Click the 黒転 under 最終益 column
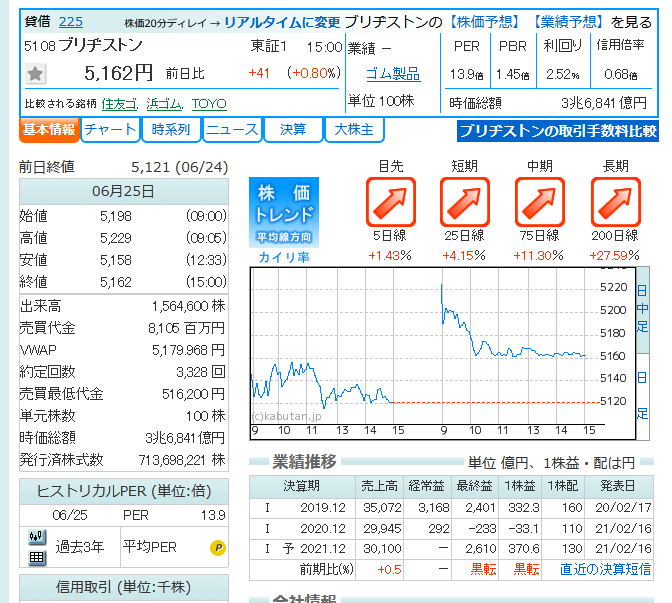 pyautogui.click(x=483, y=569)
